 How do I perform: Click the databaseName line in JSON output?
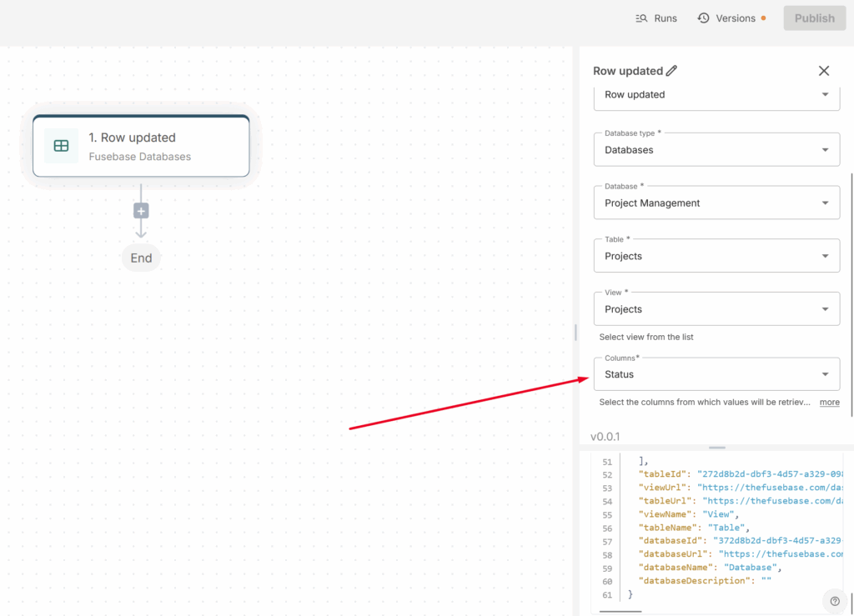(x=709, y=568)
